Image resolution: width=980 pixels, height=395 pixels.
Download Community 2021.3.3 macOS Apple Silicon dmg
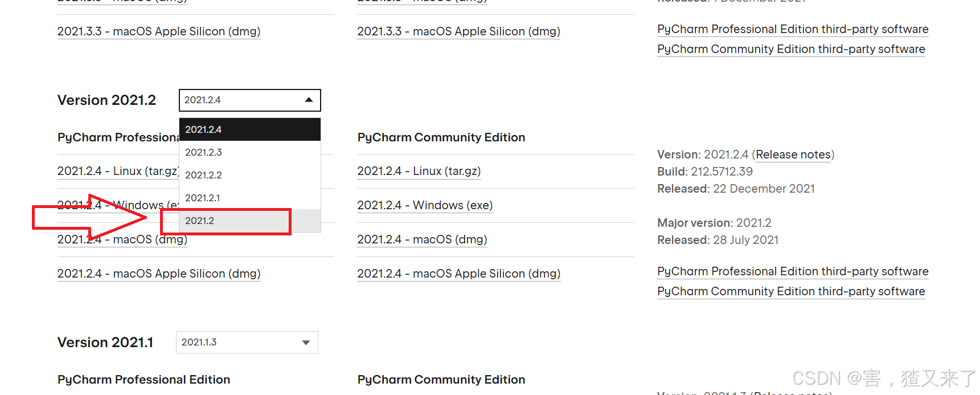458,31
